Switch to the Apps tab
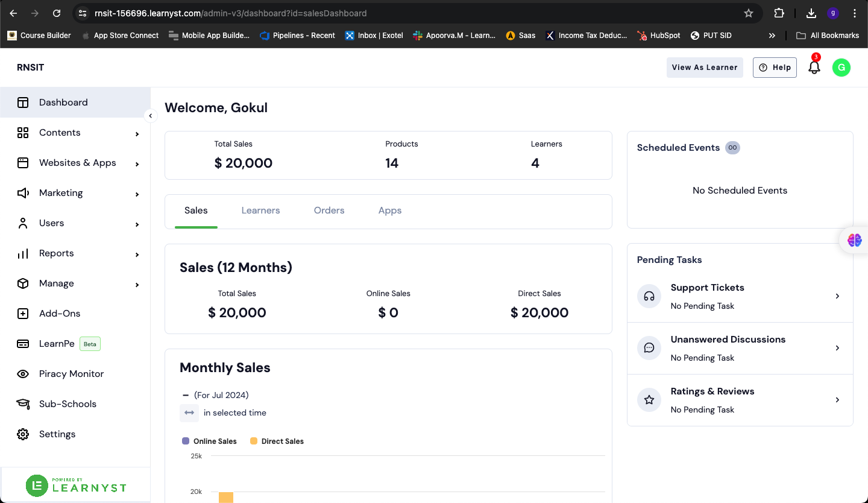The width and height of the screenshot is (868, 503). pos(390,210)
